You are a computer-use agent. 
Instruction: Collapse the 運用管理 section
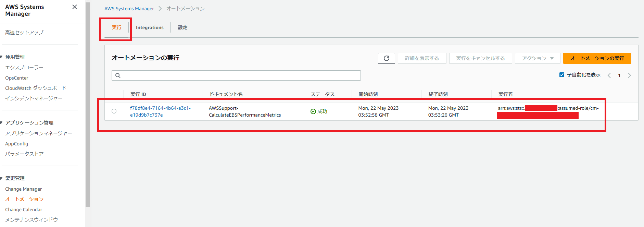pos(2,57)
